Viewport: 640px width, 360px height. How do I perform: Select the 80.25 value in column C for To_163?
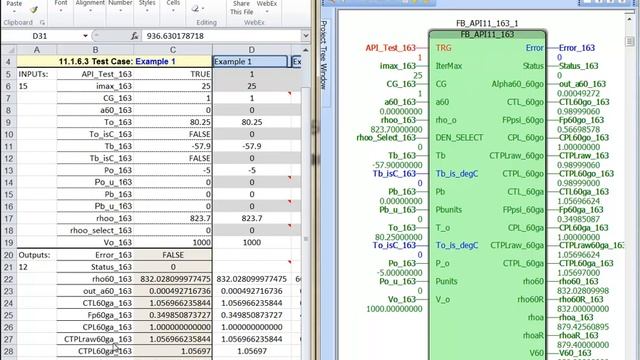point(173,122)
